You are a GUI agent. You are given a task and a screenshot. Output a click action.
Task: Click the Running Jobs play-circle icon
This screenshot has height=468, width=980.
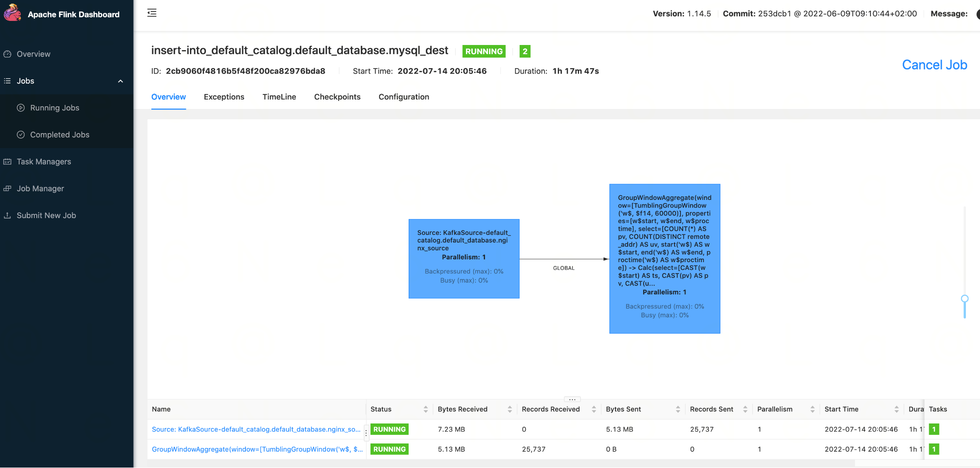pyautogui.click(x=20, y=108)
